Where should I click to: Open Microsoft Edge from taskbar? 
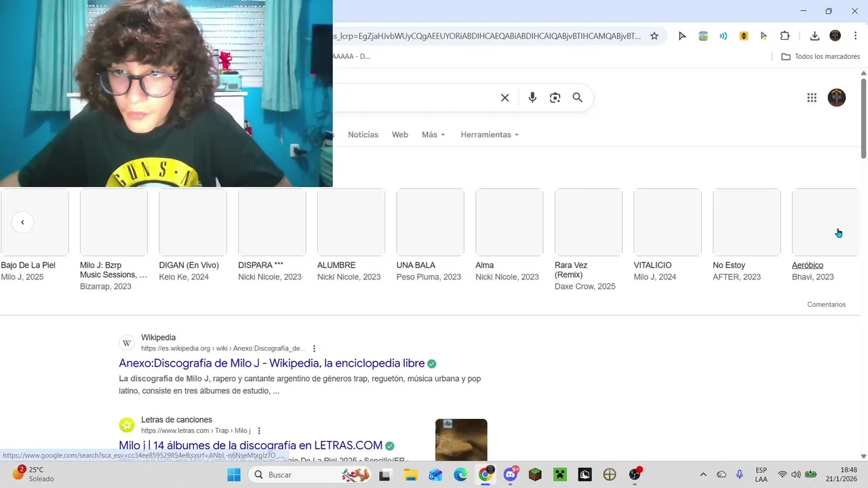pos(460,475)
